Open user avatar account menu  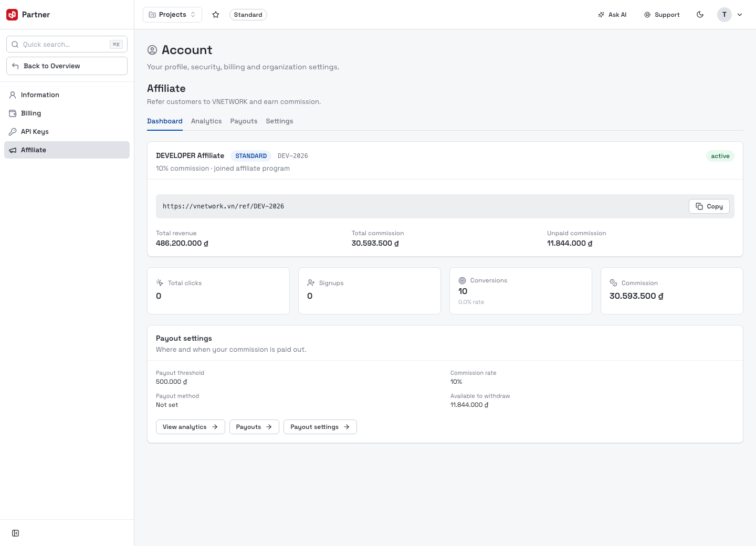(x=724, y=15)
